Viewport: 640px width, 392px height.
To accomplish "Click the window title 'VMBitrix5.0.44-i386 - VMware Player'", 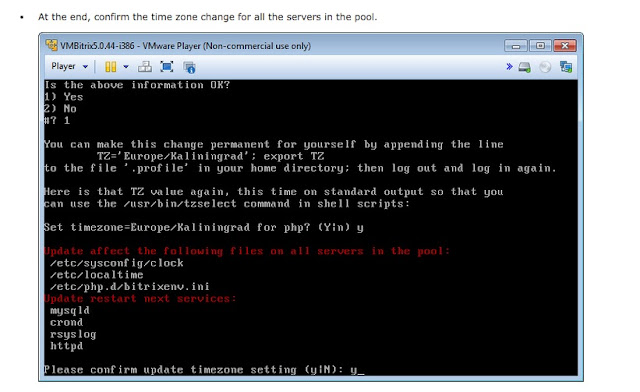I will tap(185, 46).
